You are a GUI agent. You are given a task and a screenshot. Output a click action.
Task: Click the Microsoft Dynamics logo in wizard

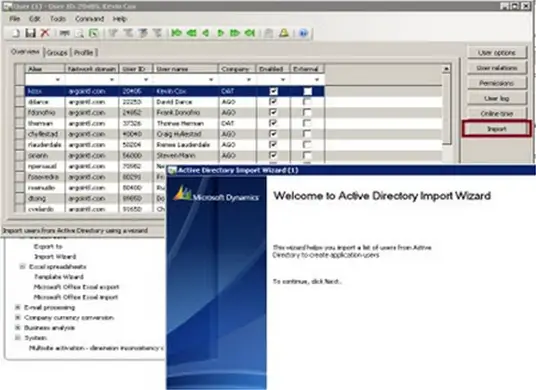[x=216, y=193]
